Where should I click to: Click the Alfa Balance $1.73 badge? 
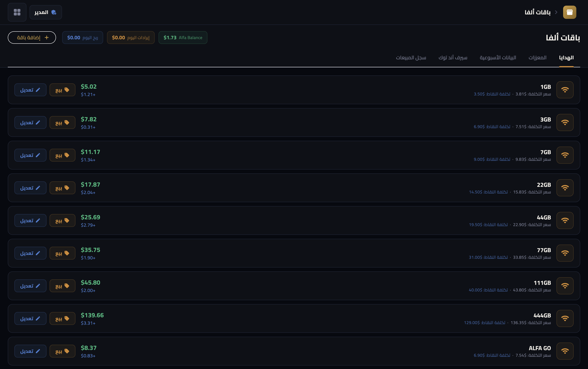[x=183, y=38]
